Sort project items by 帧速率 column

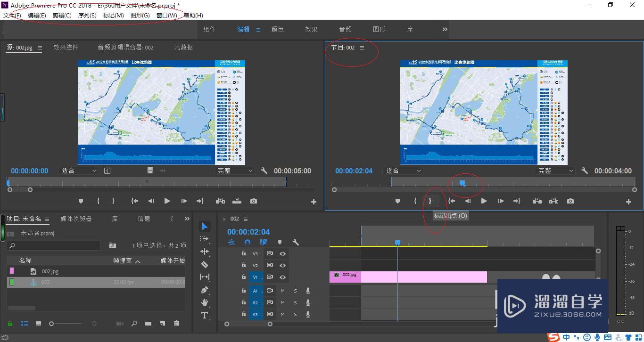point(123,261)
